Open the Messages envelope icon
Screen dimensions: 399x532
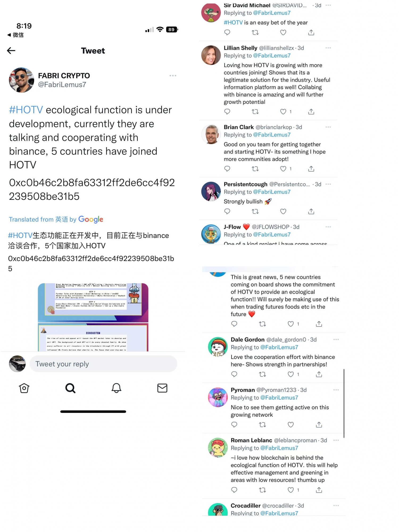coord(162,388)
